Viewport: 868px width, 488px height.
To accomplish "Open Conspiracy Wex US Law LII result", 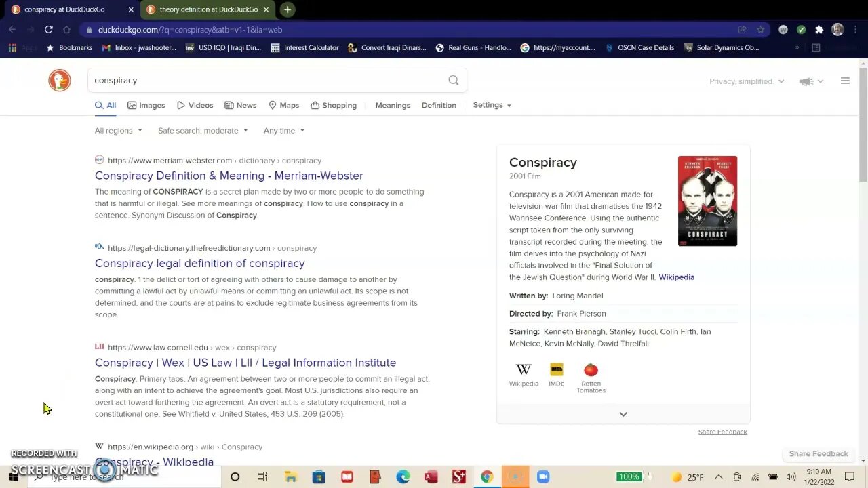I will point(245,363).
